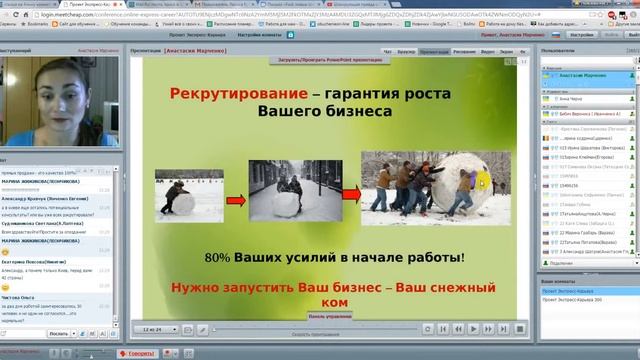Image resolution: width=640 pixels, height=360 pixels.
Task: Collapse the group header above 'Анна Черна'
Action: click(588, 92)
